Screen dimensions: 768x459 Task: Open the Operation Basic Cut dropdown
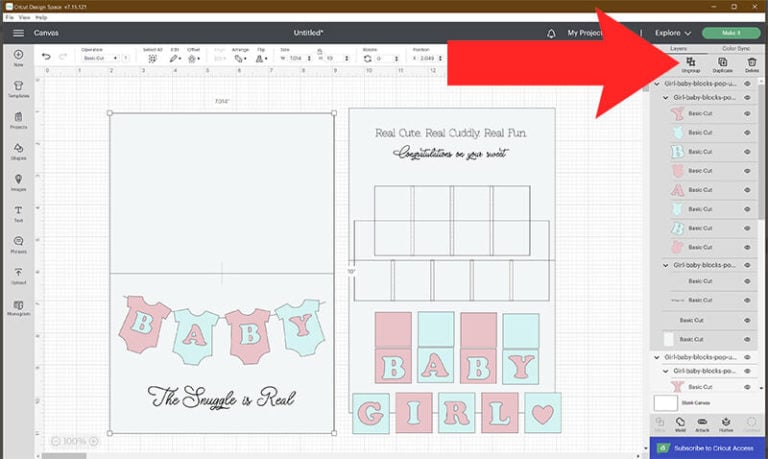[x=100, y=58]
